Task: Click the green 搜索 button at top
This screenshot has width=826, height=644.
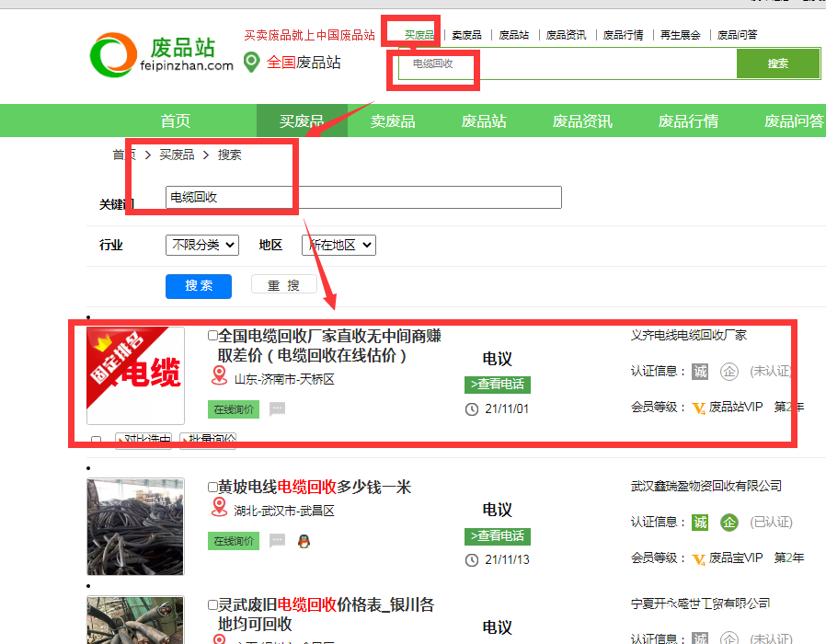Action: (778, 63)
